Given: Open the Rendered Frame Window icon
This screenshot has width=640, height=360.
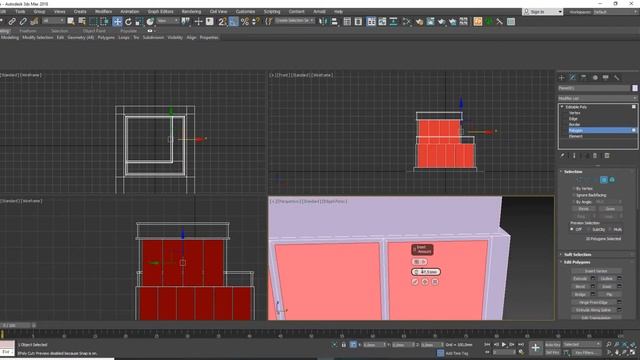Looking at the screenshot, I should [x=430, y=22].
